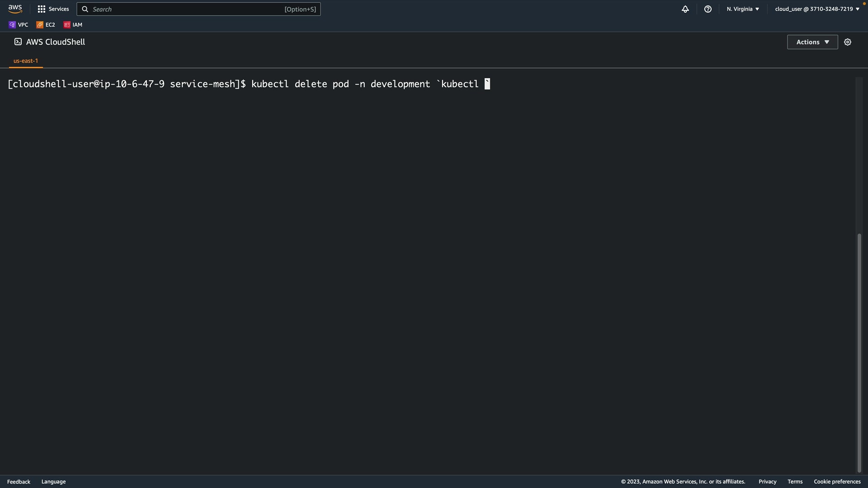
Task: Open the Privacy link
Action: coord(767,482)
